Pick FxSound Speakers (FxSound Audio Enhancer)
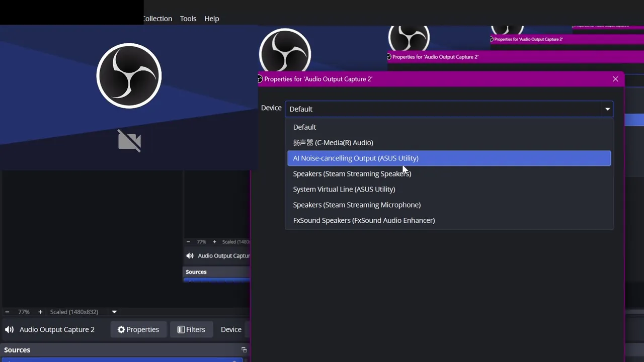Viewport: 644px width, 362px height. click(x=449, y=221)
